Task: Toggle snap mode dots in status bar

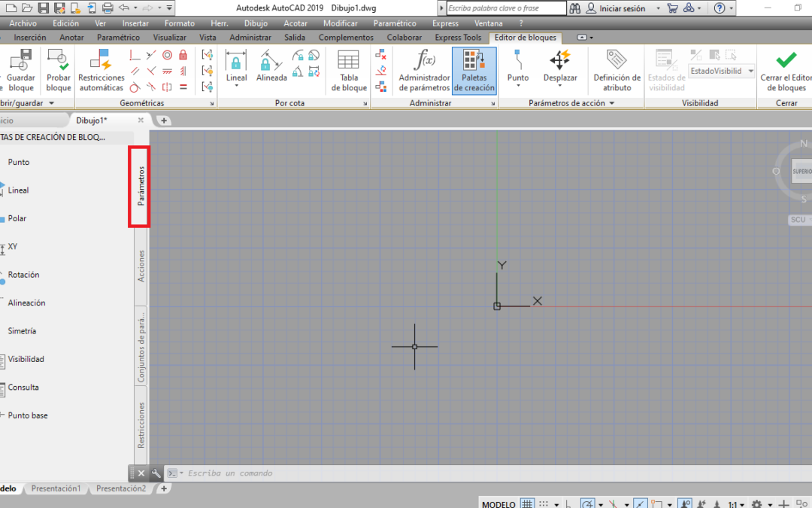Action: (544, 503)
